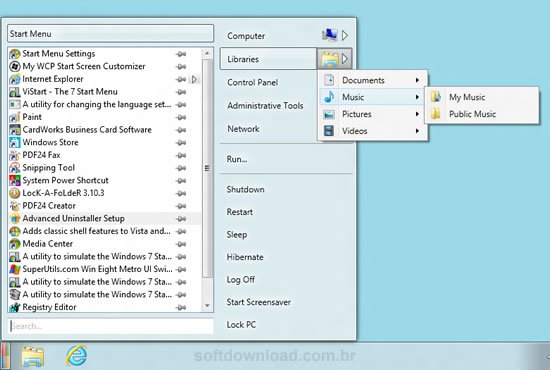Click the Videos film icon
The image size is (550, 370).
[329, 131]
